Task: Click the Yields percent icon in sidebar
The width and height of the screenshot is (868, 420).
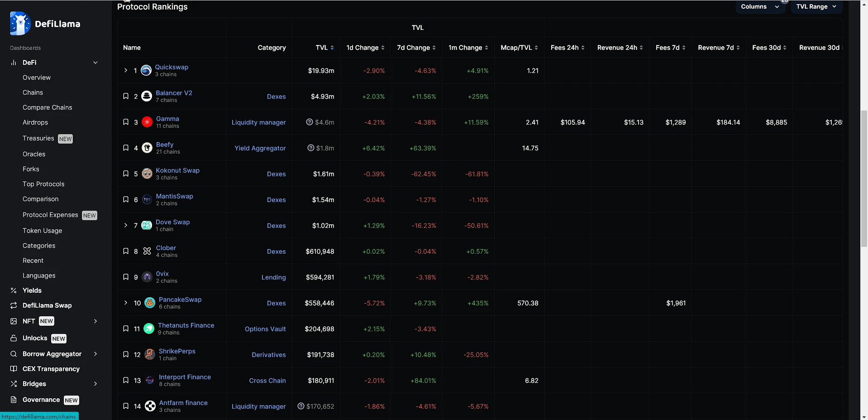Action: (14, 290)
